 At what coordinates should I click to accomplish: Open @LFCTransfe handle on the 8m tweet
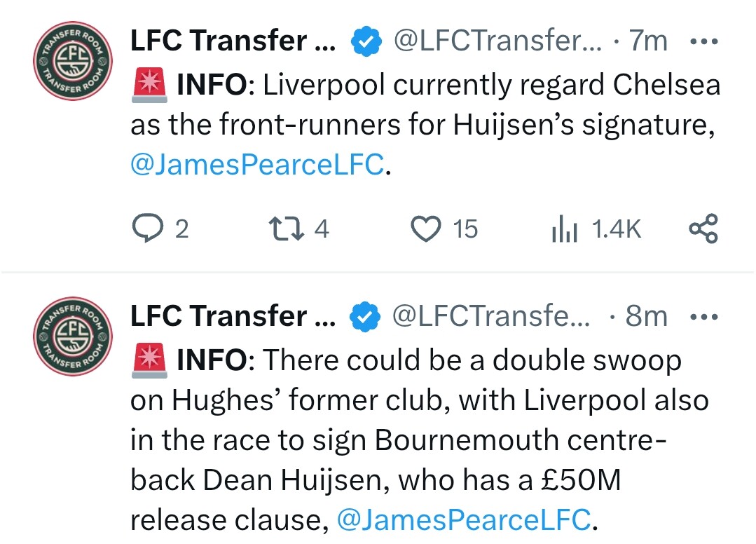tap(491, 316)
